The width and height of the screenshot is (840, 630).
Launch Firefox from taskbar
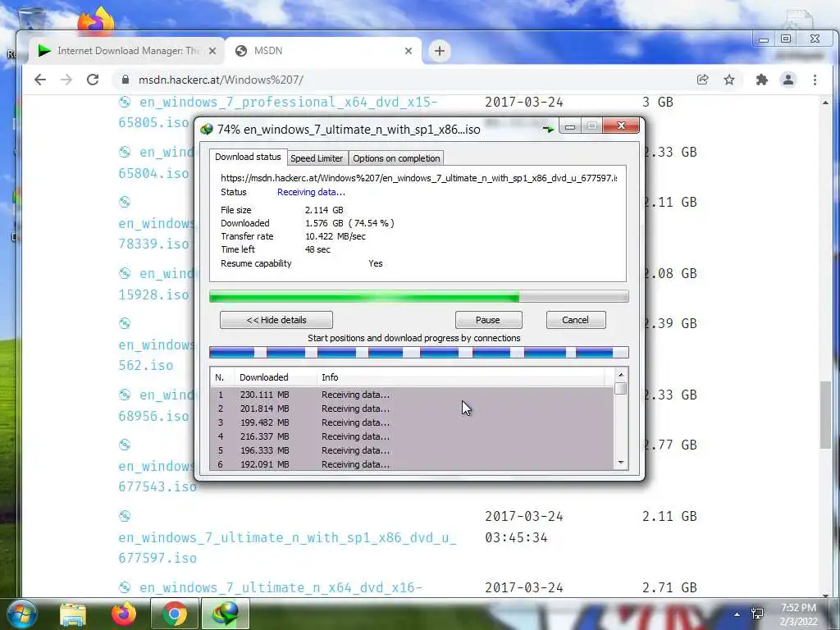[124, 614]
